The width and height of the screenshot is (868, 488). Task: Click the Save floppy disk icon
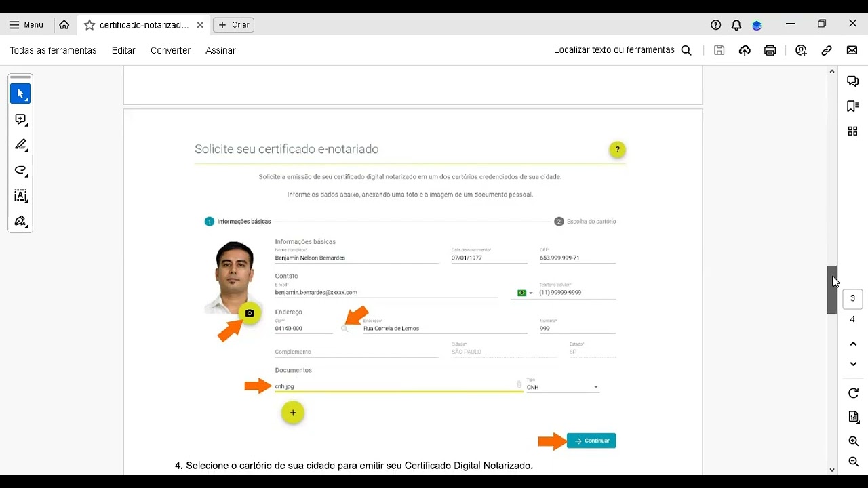click(x=719, y=50)
